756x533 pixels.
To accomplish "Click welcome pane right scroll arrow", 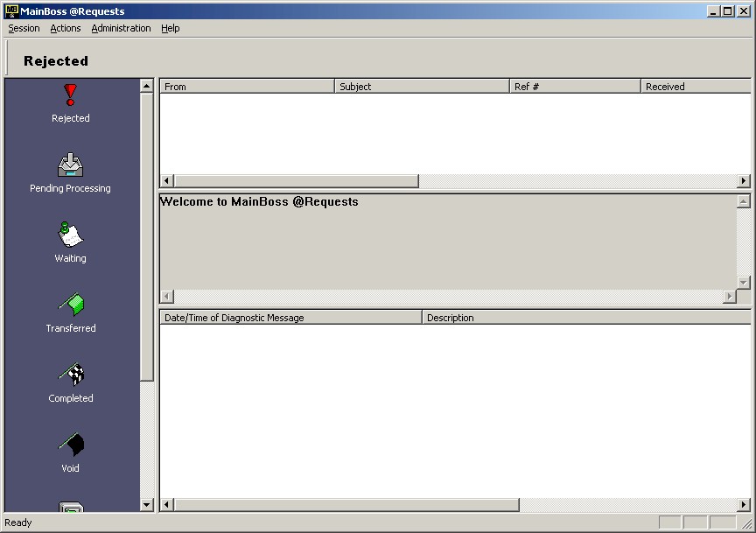I will pos(730,296).
